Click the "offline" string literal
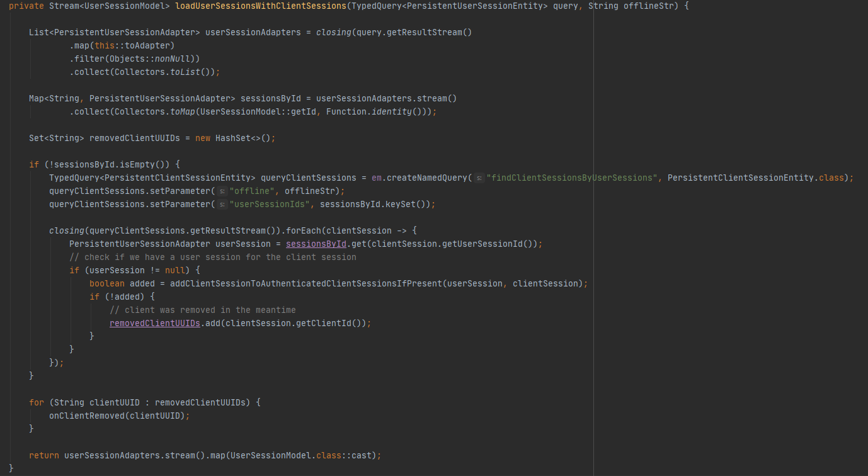Viewport: 868px width, 476px height. pos(254,190)
